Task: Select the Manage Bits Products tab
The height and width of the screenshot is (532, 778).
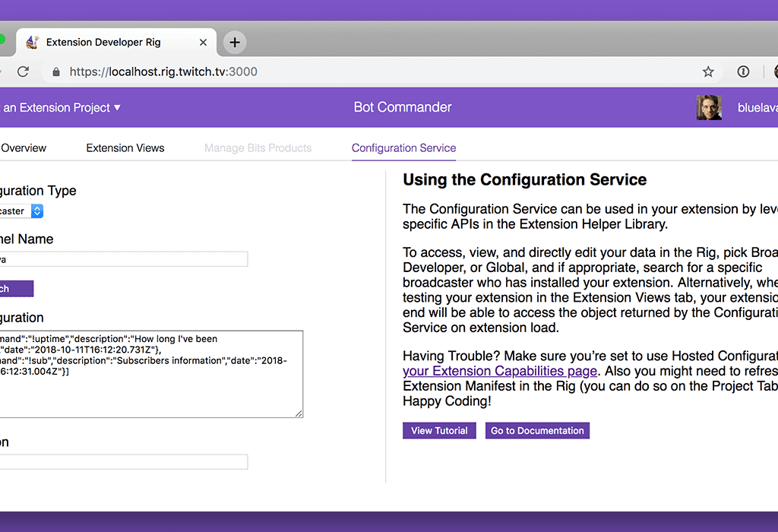Action: [258, 148]
